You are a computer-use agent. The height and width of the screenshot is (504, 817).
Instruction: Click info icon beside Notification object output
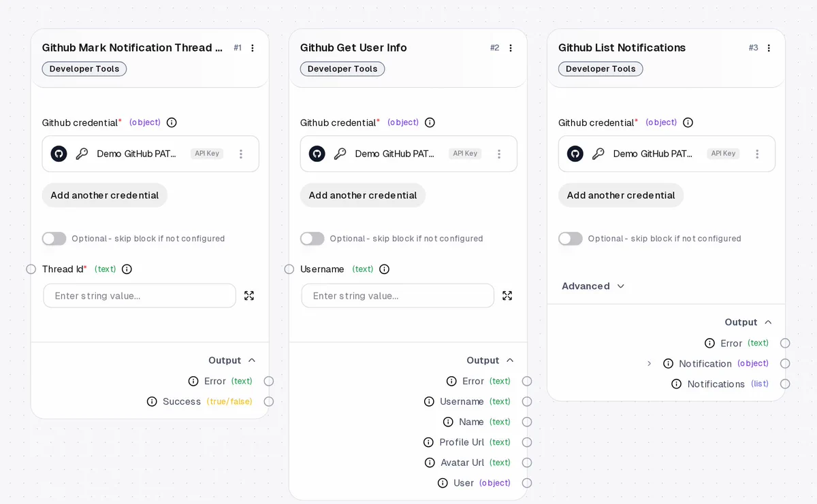point(668,364)
